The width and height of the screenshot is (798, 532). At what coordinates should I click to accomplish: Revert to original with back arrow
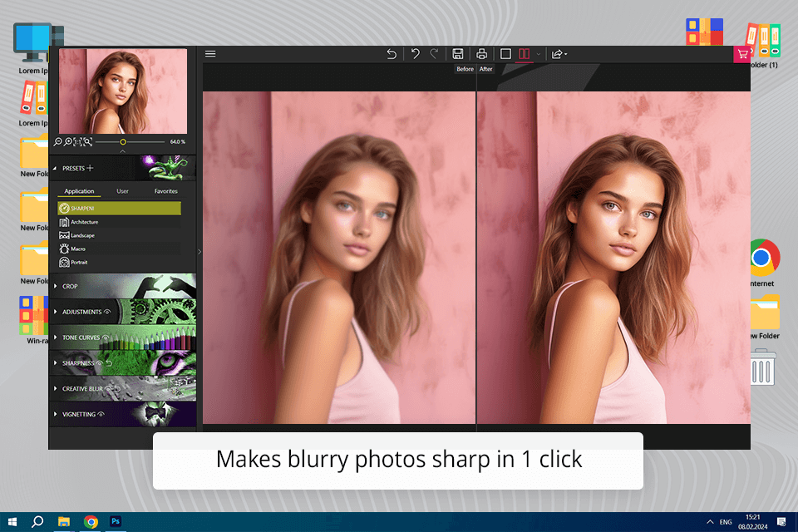[392, 54]
